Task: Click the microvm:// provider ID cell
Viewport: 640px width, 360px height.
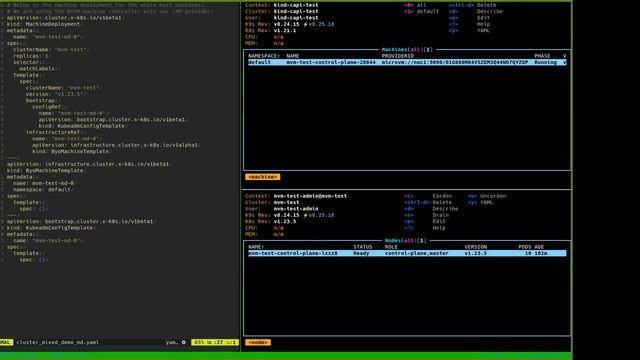Action: [455, 62]
